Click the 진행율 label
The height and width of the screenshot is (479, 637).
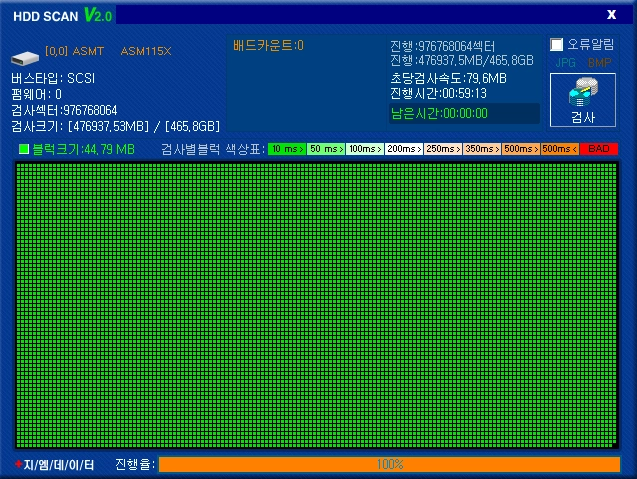(135, 464)
